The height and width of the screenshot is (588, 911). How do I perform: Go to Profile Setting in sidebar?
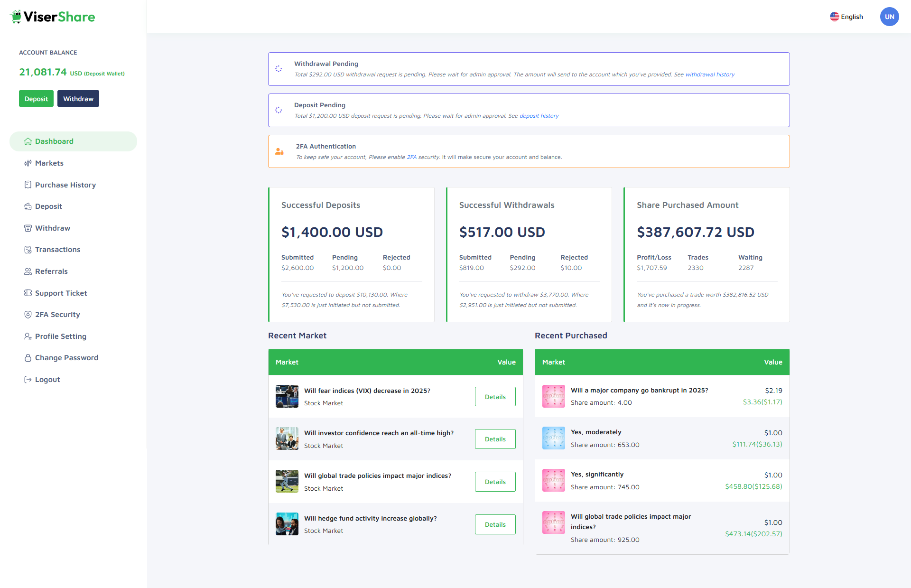(x=60, y=336)
